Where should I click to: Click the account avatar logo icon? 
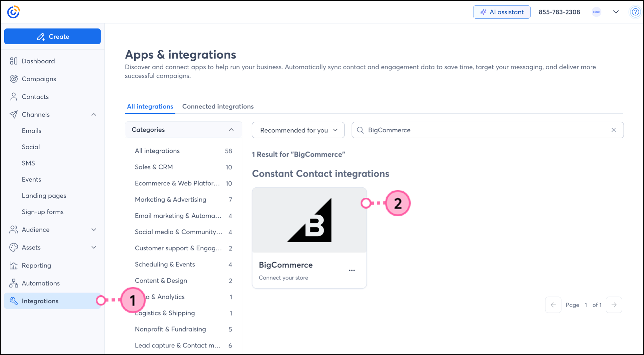[x=596, y=12]
